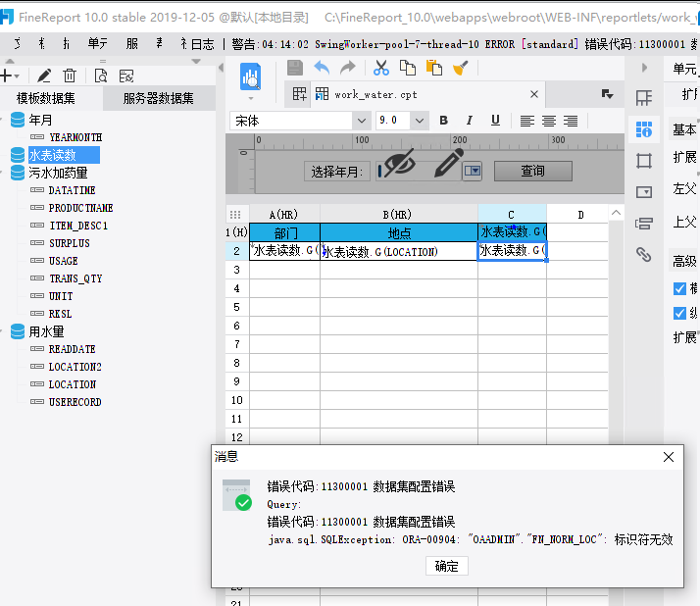Select cell B2 水表读数.G(LOCATION)
The height and width of the screenshot is (606, 700).
point(399,251)
